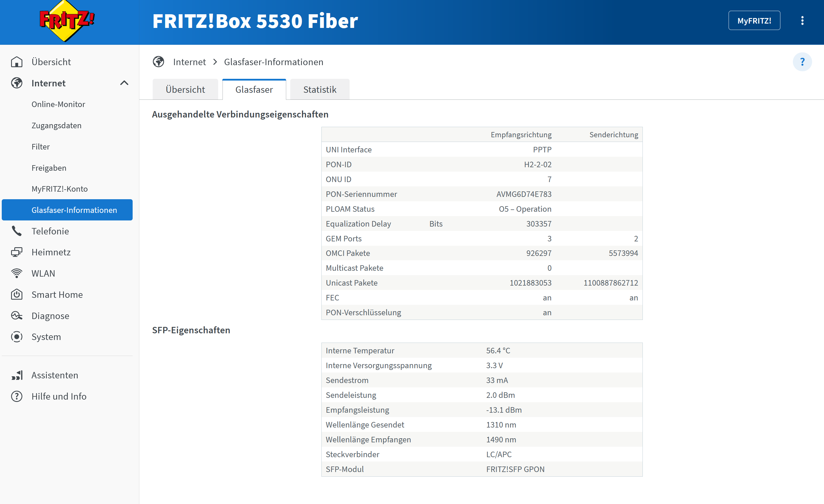The height and width of the screenshot is (504, 824).
Task: Click the SFP-Modul value FRITZ!SFP GPON
Action: tap(515, 469)
